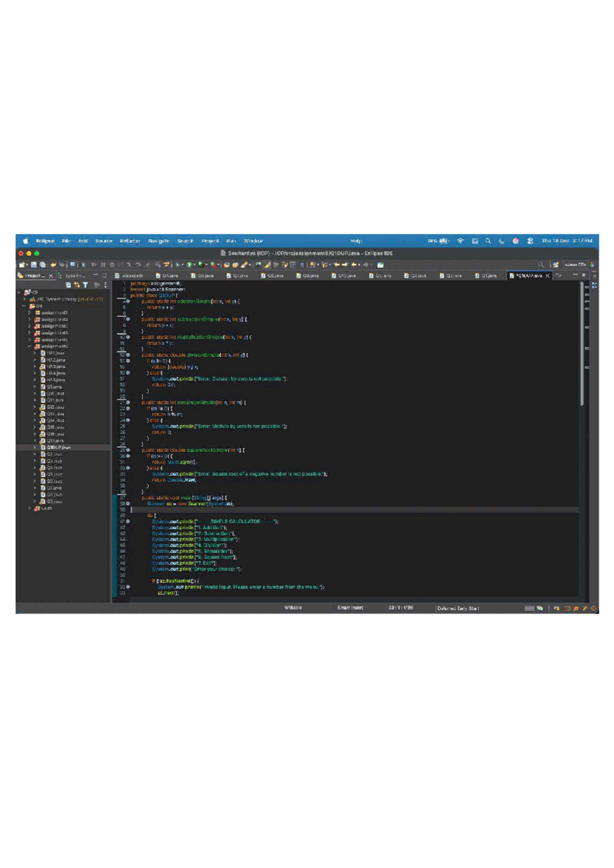Viewport: 614px width, 868px height.
Task: Expand the JRE System Library node
Action: coord(24,299)
